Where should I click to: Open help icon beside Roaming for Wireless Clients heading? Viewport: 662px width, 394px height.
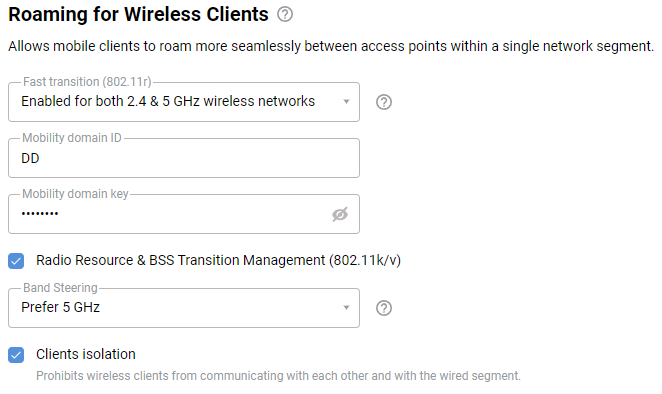tap(285, 14)
